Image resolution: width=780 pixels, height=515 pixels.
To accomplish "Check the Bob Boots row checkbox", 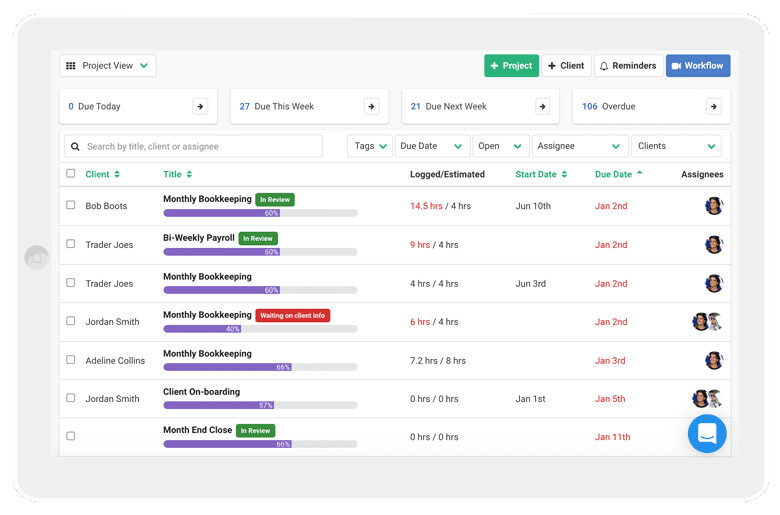I will click(71, 205).
